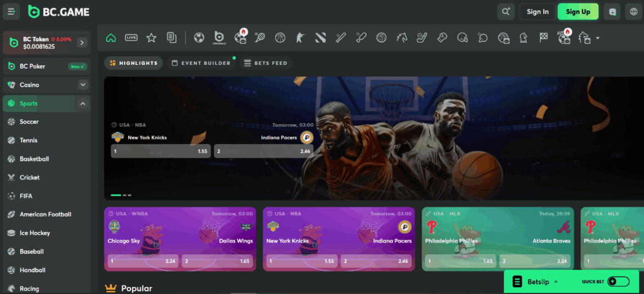Click the Sign Up button
Viewport: 644px width, 294px height.
(x=578, y=12)
